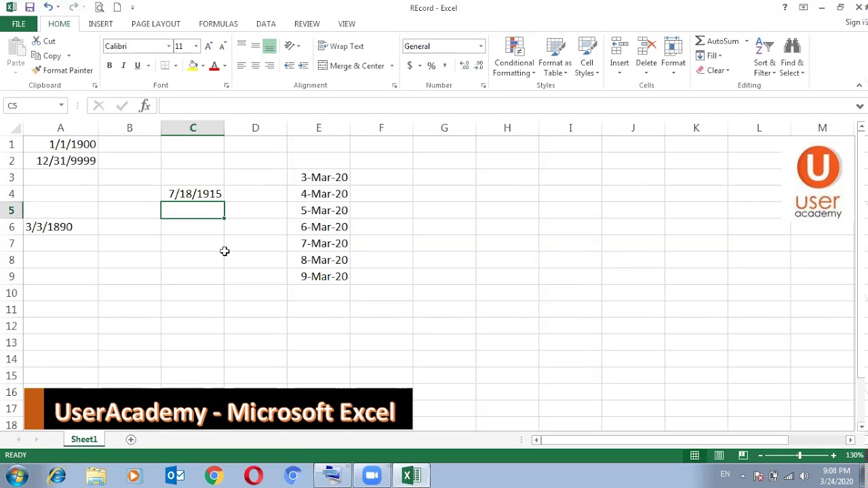Save the workbook with the floppy icon
The image size is (868, 488).
(29, 7)
